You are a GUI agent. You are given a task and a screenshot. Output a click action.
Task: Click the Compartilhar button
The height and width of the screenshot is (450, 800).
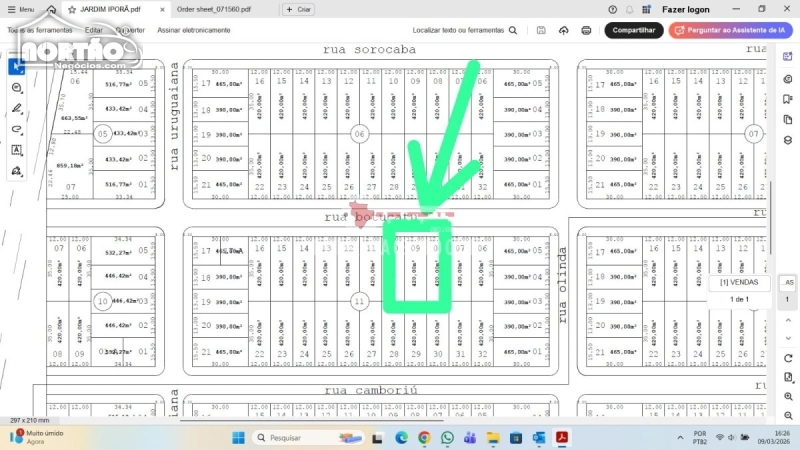(x=633, y=30)
